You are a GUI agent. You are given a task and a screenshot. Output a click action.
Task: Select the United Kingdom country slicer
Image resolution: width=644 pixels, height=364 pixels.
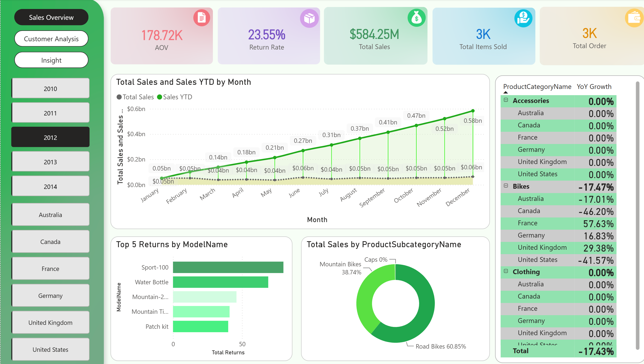(50, 323)
